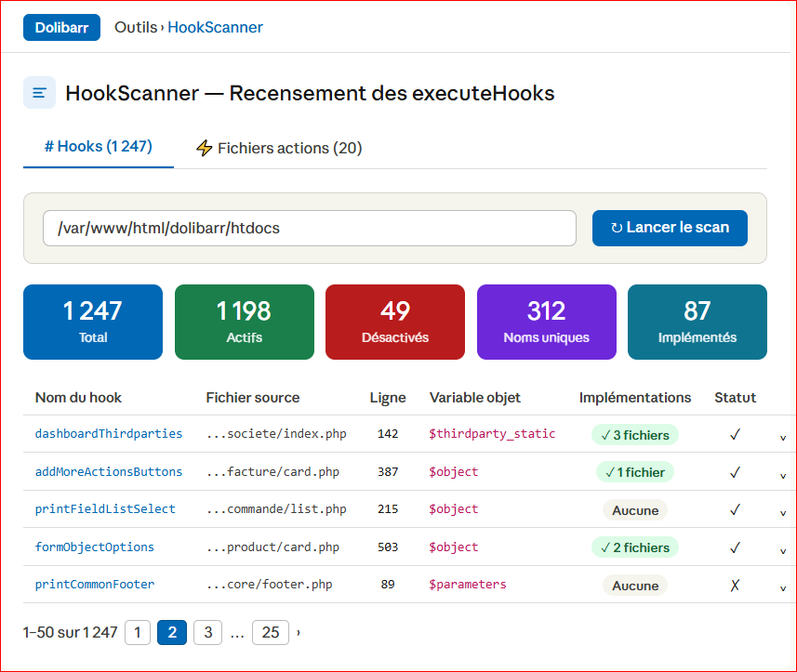Click the red Désactivés stat card
Screen dimensions: 797x672
pyautogui.click(x=394, y=322)
